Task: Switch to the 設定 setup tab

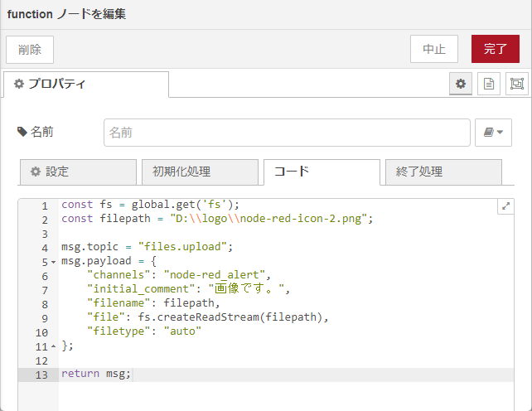Action: (78, 172)
